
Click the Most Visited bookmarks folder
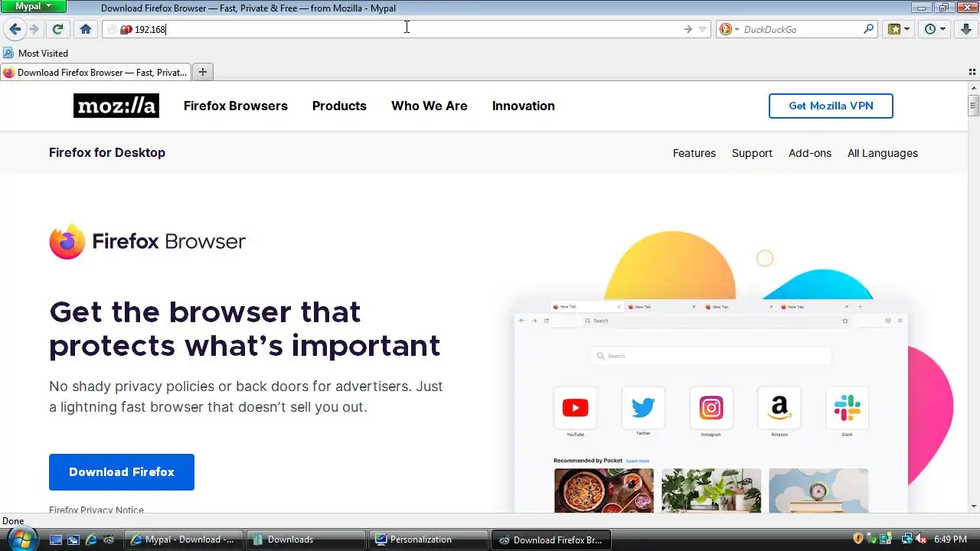click(36, 53)
